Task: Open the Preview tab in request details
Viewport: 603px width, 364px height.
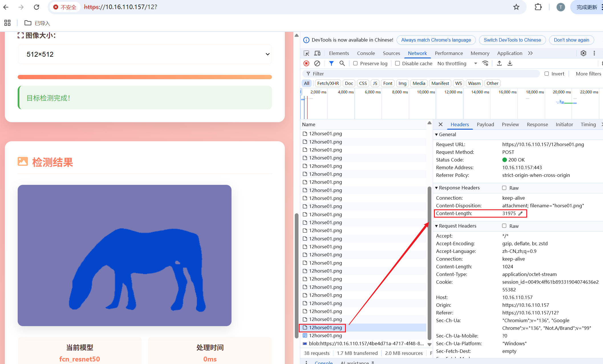Action: 510,124
